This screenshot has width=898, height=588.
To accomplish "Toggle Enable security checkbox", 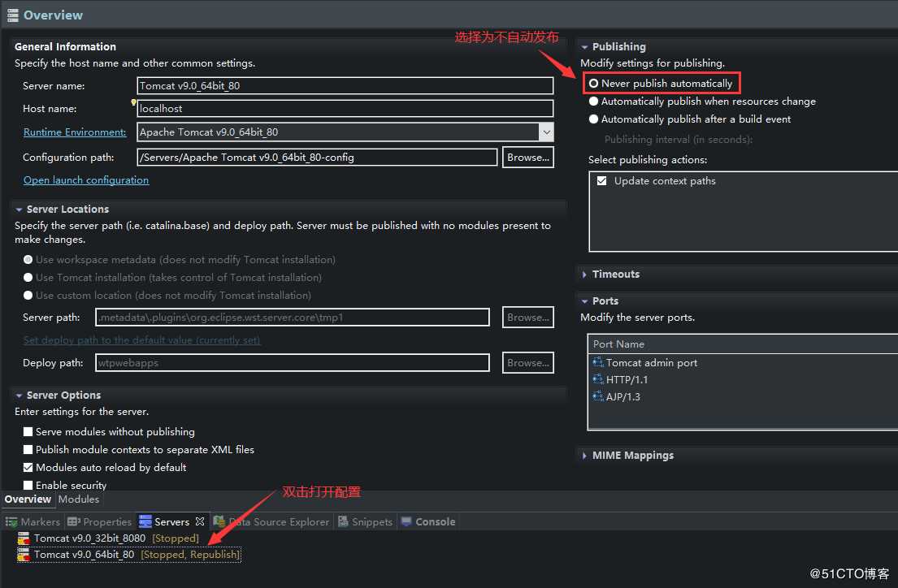I will [x=28, y=485].
